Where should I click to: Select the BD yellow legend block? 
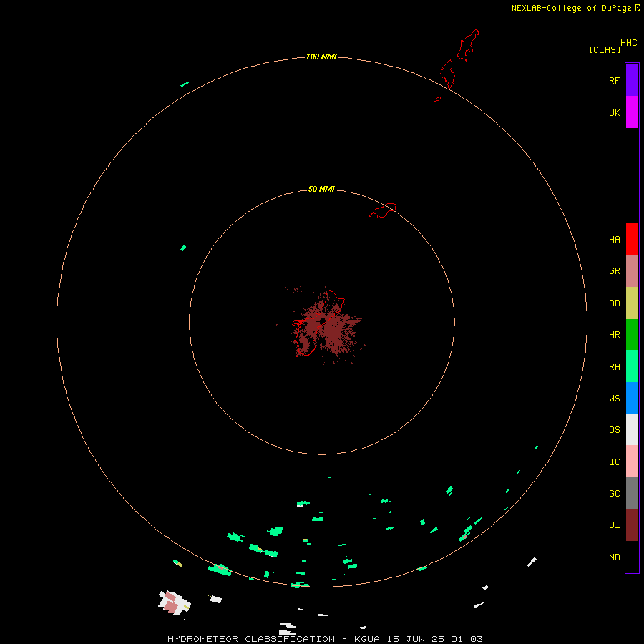click(632, 303)
